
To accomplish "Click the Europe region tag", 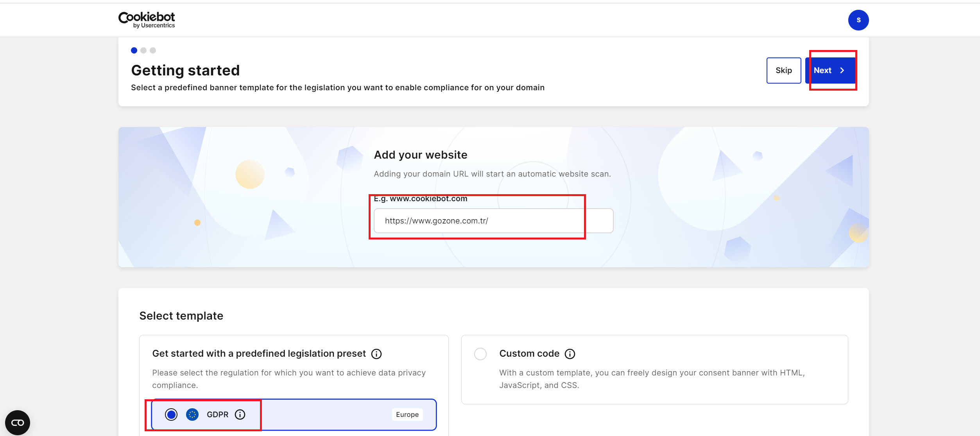I will pyautogui.click(x=407, y=415).
